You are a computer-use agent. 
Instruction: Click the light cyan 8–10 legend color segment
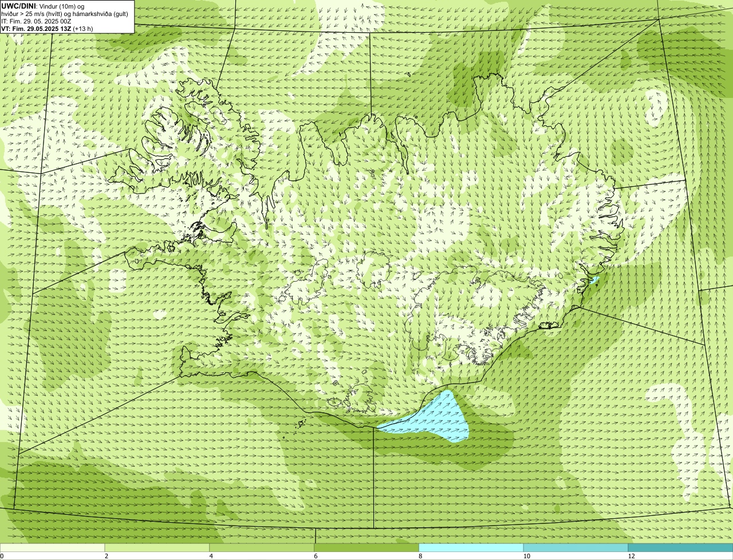(x=471, y=547)
